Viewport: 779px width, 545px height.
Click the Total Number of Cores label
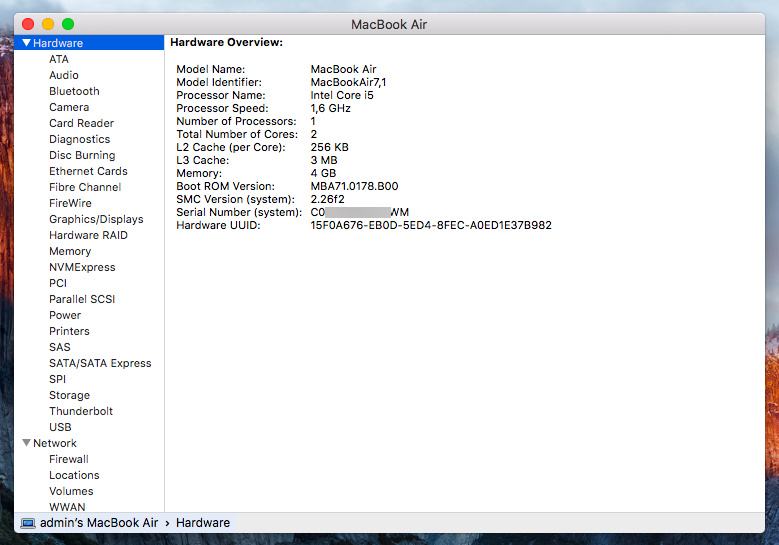coord(237,134)
